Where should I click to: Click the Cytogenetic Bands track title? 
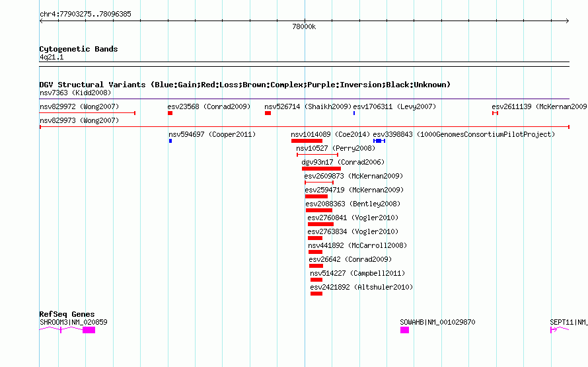(x=79, y=49)
